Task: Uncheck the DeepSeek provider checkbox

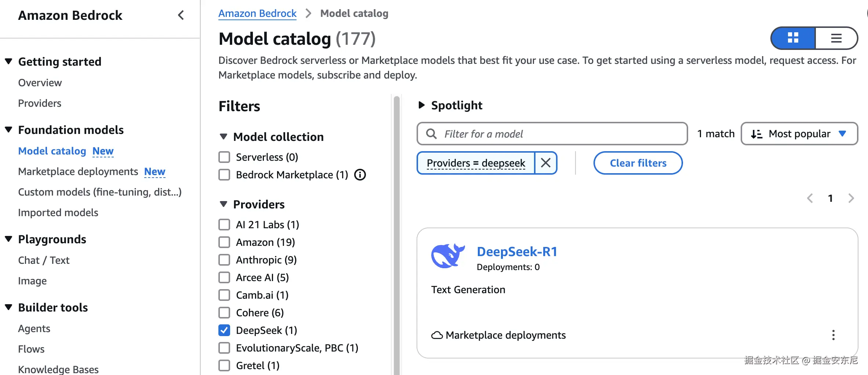Action: (224, 330)
